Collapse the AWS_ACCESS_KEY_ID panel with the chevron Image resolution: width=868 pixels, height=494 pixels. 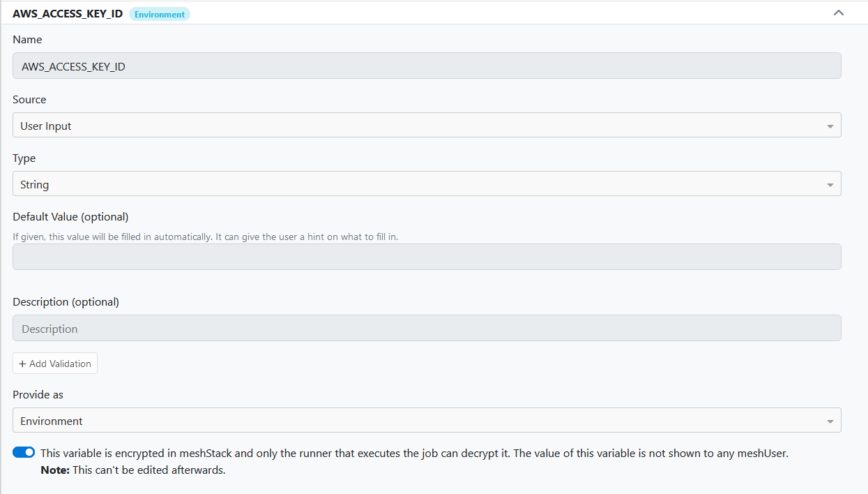coord(839,13)
